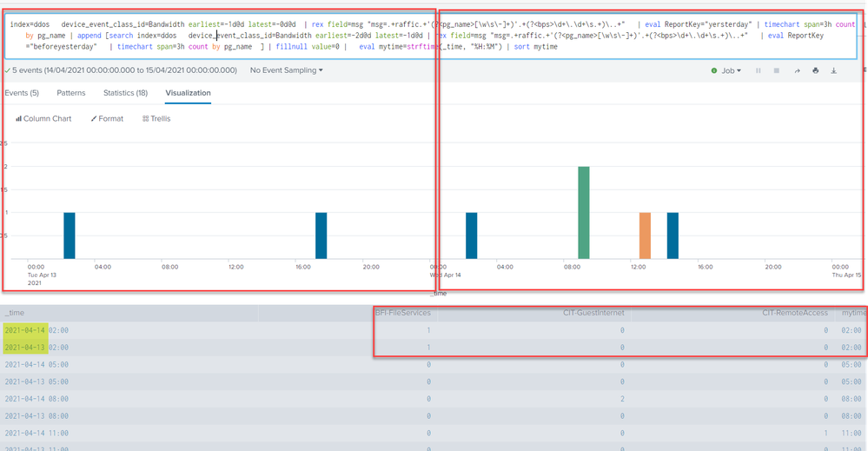Export results with the download icon
This screenshot has width=868, height=451.
[x=833, y=71]
